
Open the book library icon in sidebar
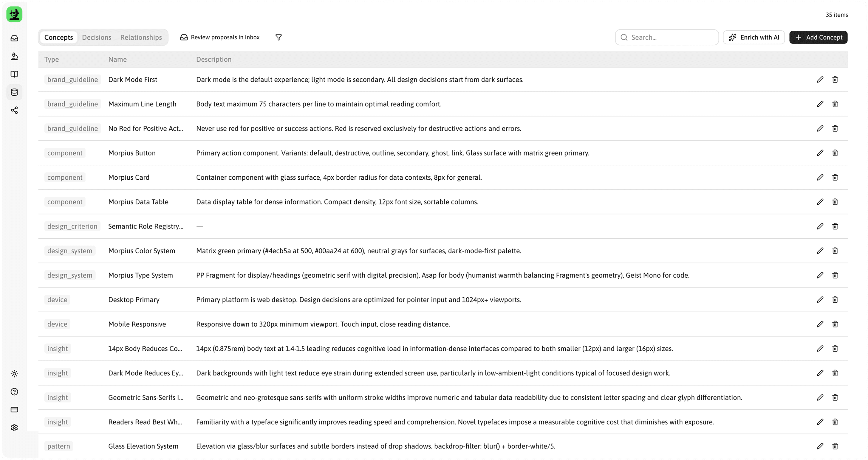[x=14, y=74]
